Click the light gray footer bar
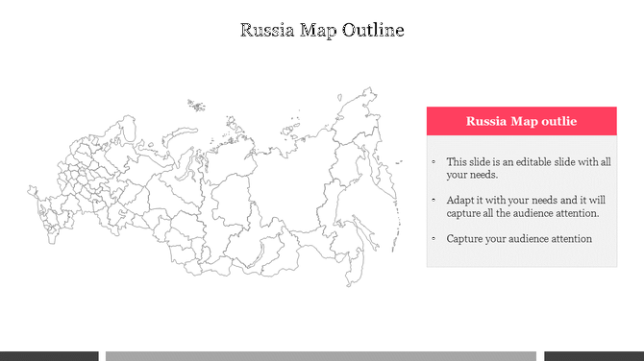Viewport: 644px width, 361px height. click(x=321, y=356)
